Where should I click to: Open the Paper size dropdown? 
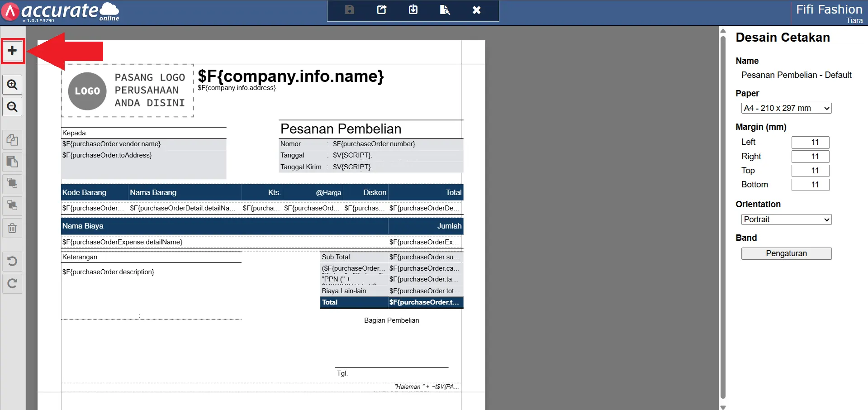click(786, 108)
